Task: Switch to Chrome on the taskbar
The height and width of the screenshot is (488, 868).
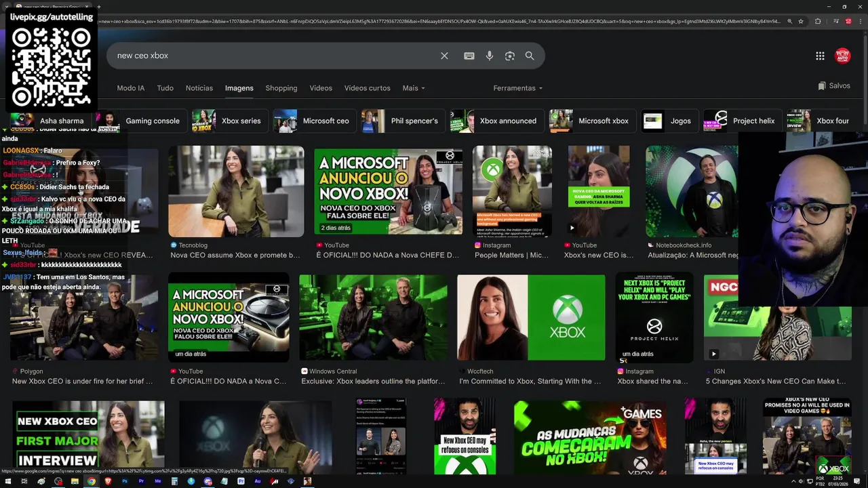Action: pyautogui.click(x=92, y=481)
